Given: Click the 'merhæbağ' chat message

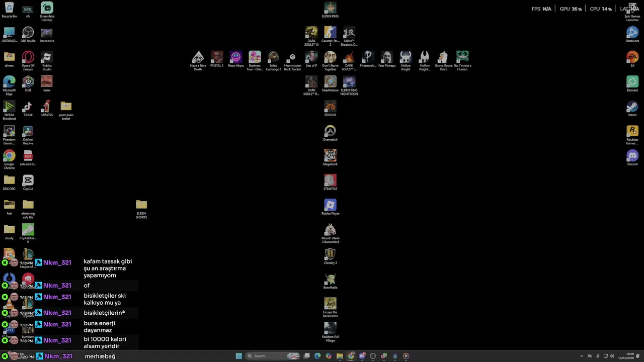Looking at the screenshot, I should 100,356.
